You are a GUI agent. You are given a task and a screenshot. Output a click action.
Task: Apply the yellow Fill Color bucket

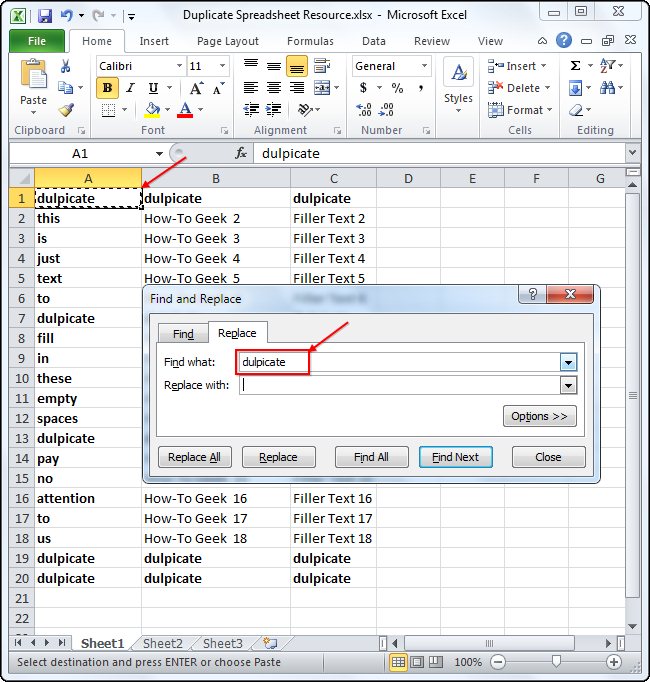tap(152, 110)
